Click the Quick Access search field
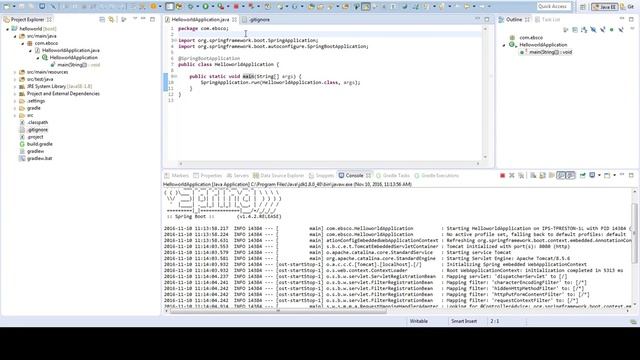Viewport: 640px width, 360px height. (x=553, y=7)
